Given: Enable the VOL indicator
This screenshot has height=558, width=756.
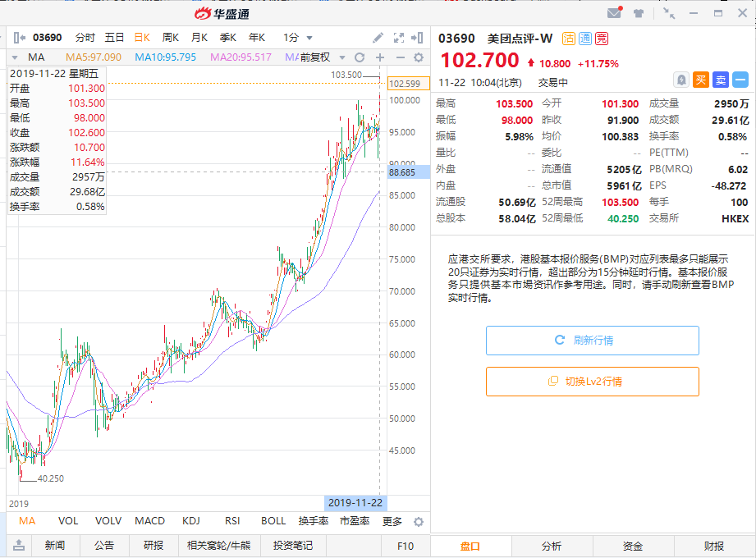Looking at the screenshot, I should coord(68,521).
